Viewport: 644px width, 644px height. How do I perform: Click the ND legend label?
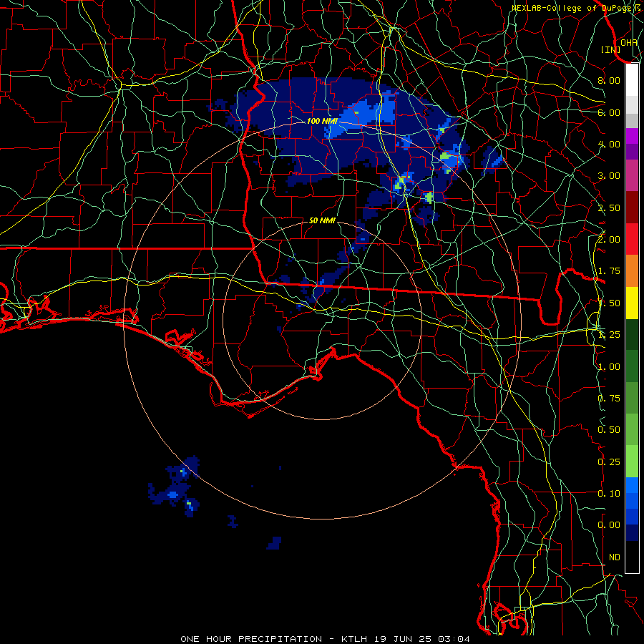pos(615,557)
